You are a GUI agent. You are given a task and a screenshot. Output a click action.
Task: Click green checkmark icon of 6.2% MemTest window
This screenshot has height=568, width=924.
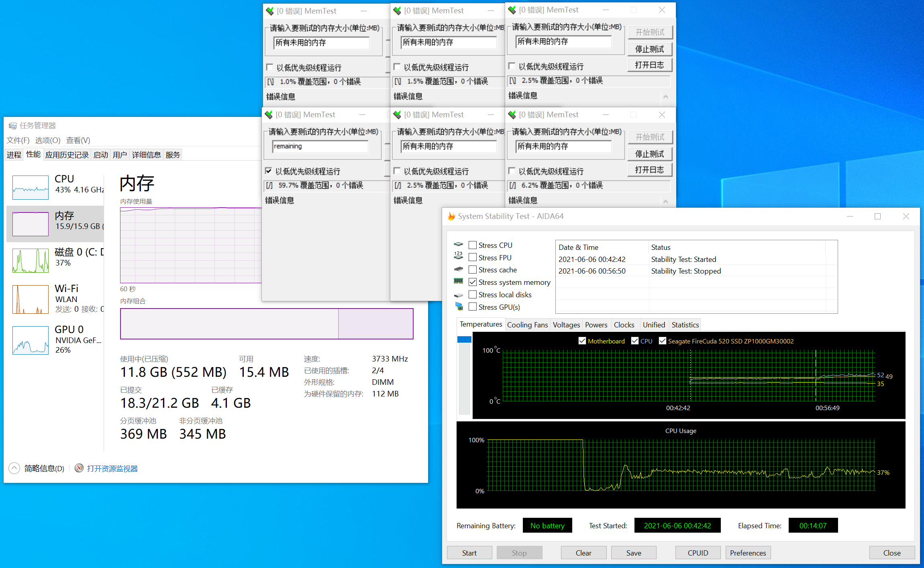pyautogui.click(x=512, y=115)
